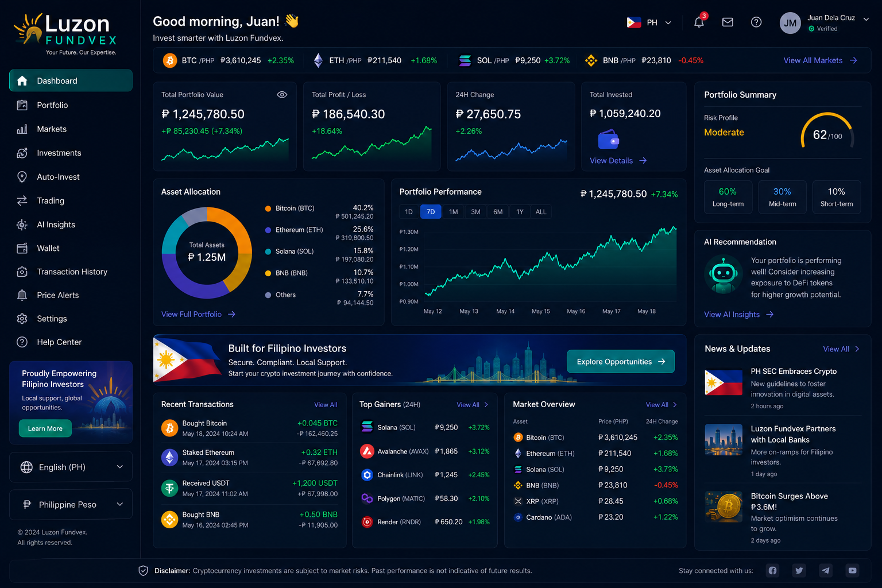Screen dimensions: 882x588
Task: Go to Dashboard in sidebar
Action: [71, 80]
